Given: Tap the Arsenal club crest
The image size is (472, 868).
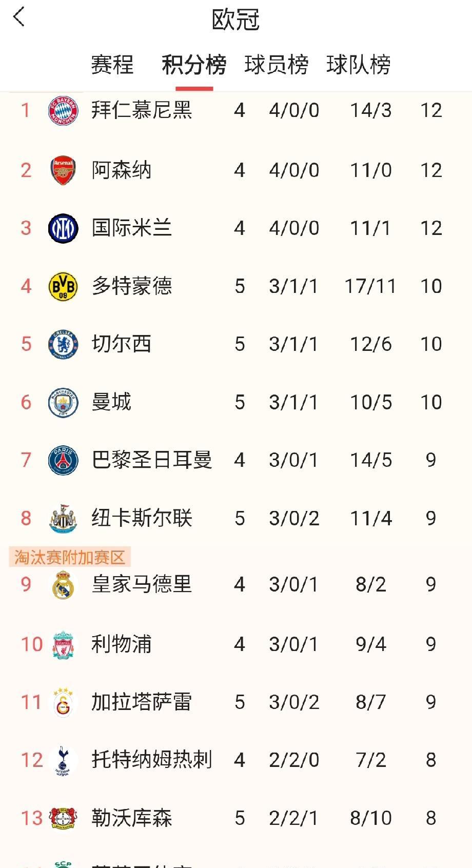Looking at the screenshot, I should [63, 170].
